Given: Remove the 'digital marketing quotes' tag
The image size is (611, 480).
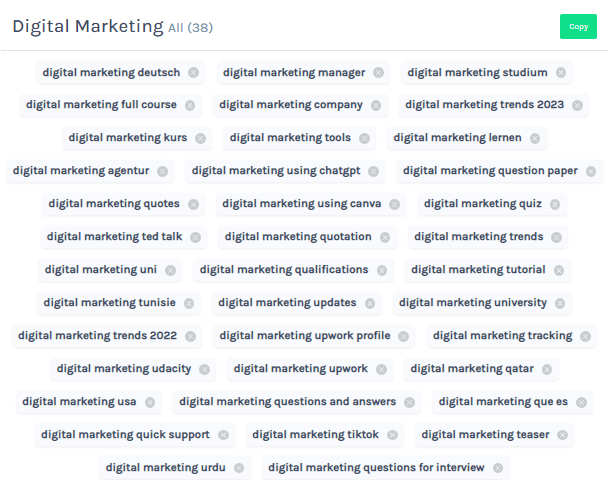Looking at the screenshot, I should coord(194,204).
